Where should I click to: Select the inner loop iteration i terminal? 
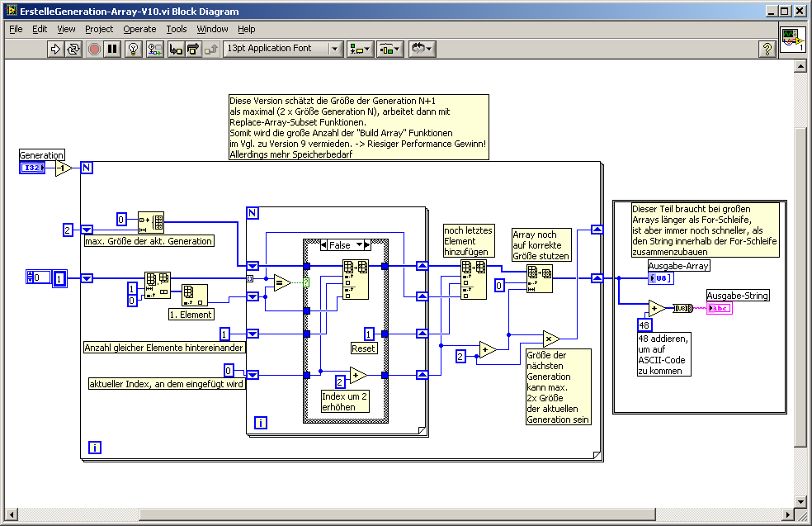[261, 423]
